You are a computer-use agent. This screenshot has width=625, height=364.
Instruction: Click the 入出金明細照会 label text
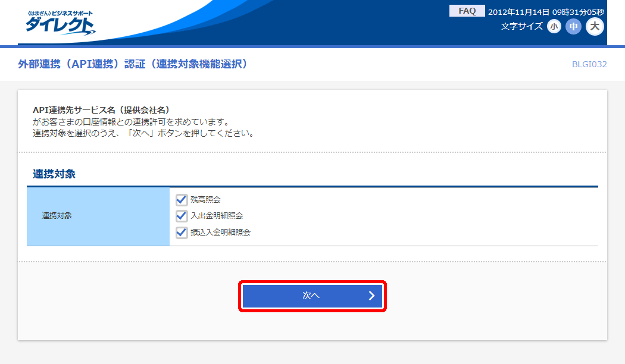217,215
